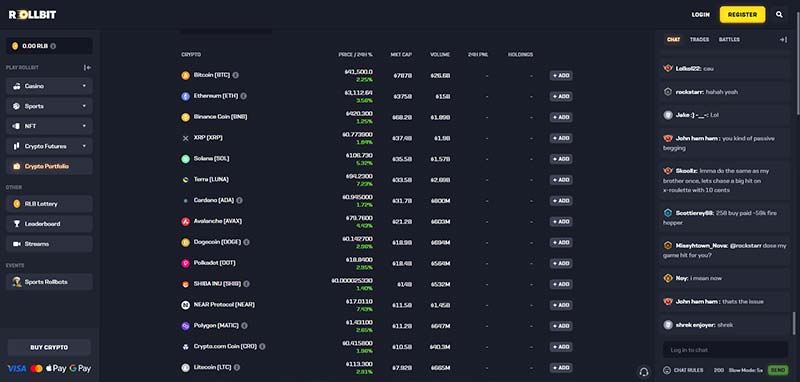Open the chat emoji picker icon
The height and width of the screenshot is (382, 800).
click(x=666, y=370)
